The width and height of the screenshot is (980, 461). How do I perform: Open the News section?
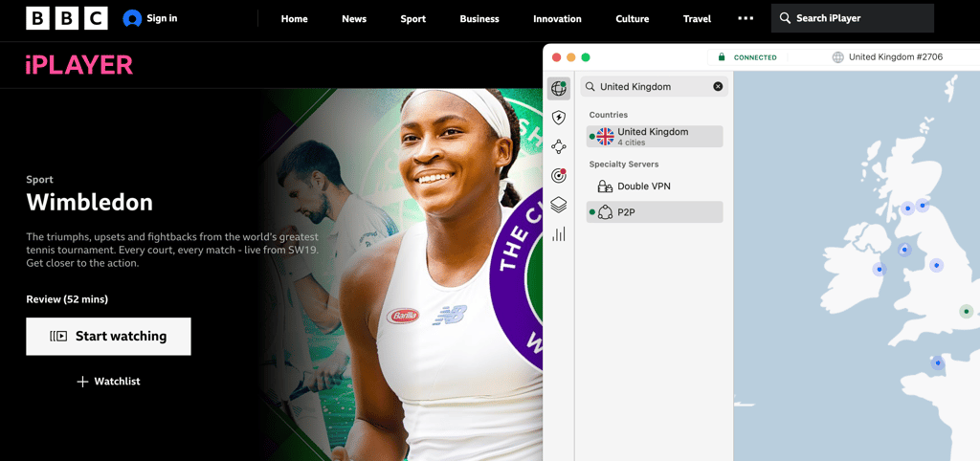coord(354,19)
